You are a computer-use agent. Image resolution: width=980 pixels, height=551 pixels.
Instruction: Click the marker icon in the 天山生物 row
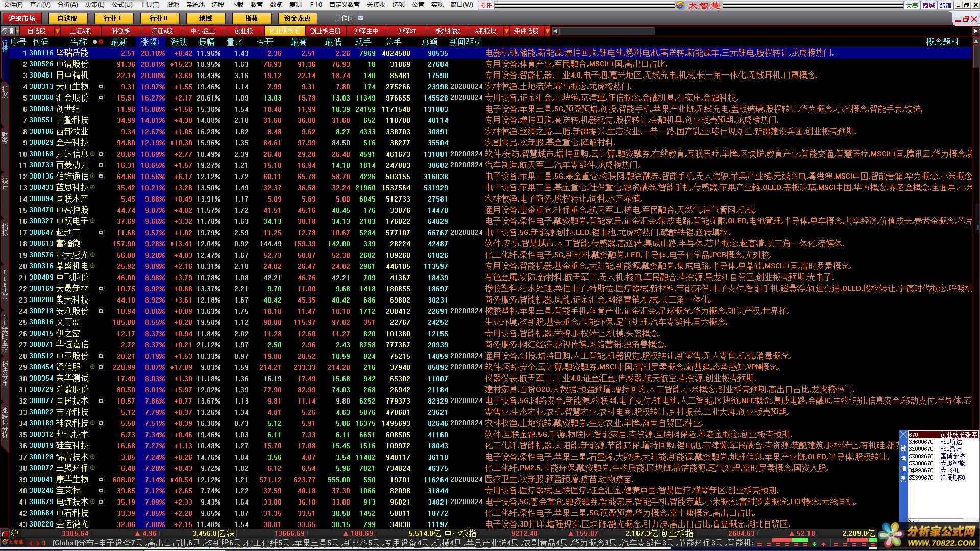[101, 87]
